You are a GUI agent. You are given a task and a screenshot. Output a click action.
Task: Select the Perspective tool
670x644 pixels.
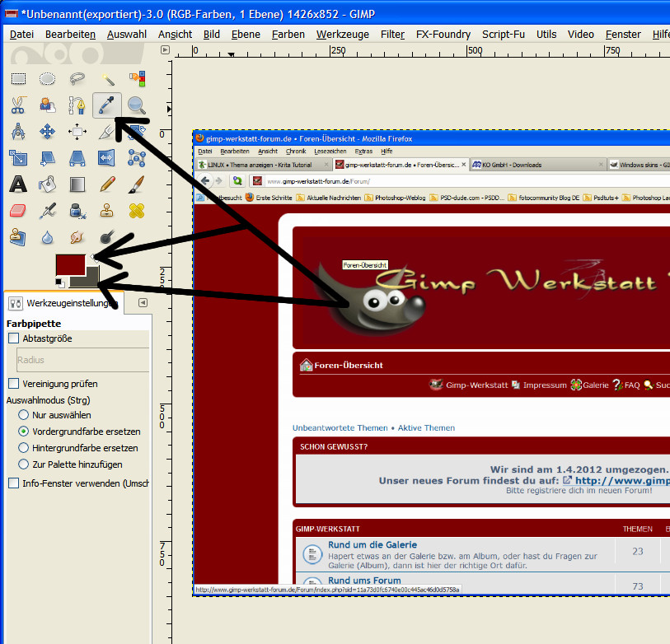[77, 158]
